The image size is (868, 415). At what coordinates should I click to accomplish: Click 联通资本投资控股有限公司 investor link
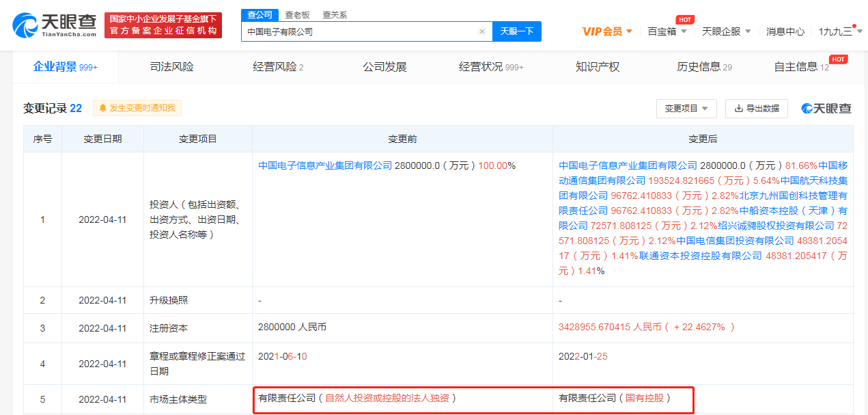click(x=700, y=256)
